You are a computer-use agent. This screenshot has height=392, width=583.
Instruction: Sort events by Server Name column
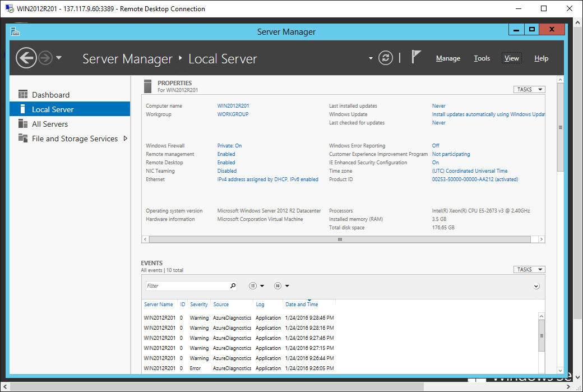click(159, 304)
